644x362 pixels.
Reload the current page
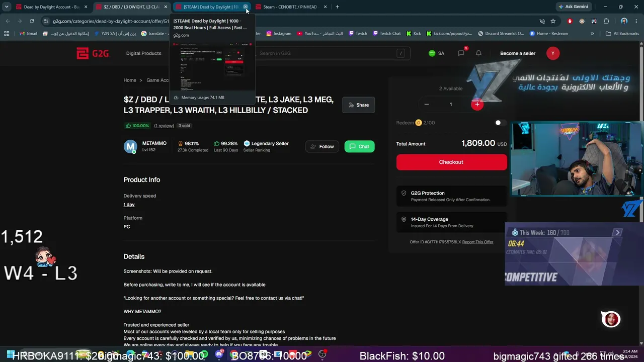32,21
